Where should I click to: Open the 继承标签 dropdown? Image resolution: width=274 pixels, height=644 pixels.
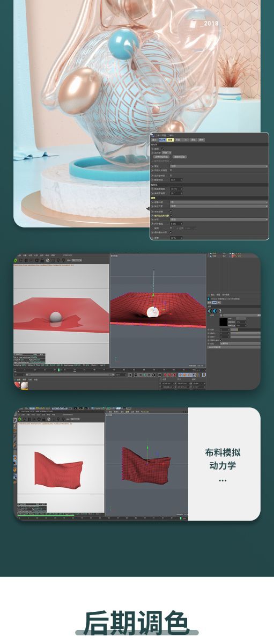(219, 202)
